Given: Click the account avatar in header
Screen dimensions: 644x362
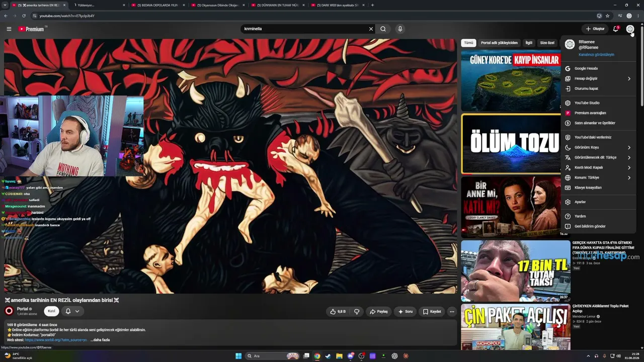Looking at the screenshot, I should coord(630,29).
